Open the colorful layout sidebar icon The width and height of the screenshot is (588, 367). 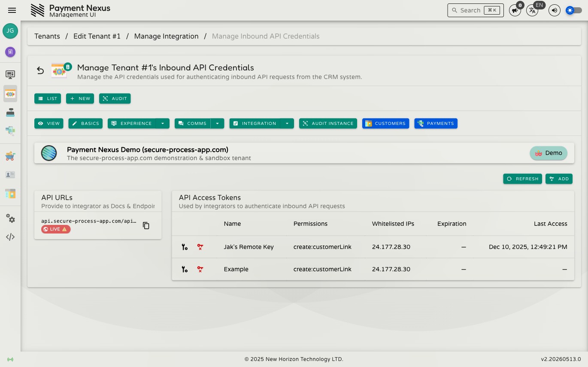pyautogui.click(x=10, y=194)
